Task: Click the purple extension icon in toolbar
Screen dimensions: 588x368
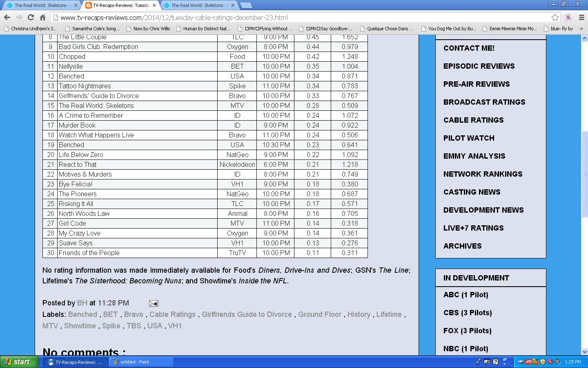Action: tap(568, 18)
